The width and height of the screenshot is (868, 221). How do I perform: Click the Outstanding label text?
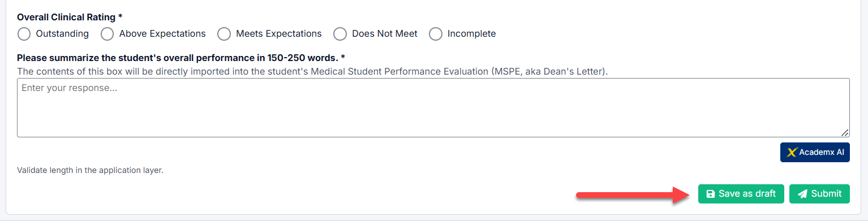[62, 34]
